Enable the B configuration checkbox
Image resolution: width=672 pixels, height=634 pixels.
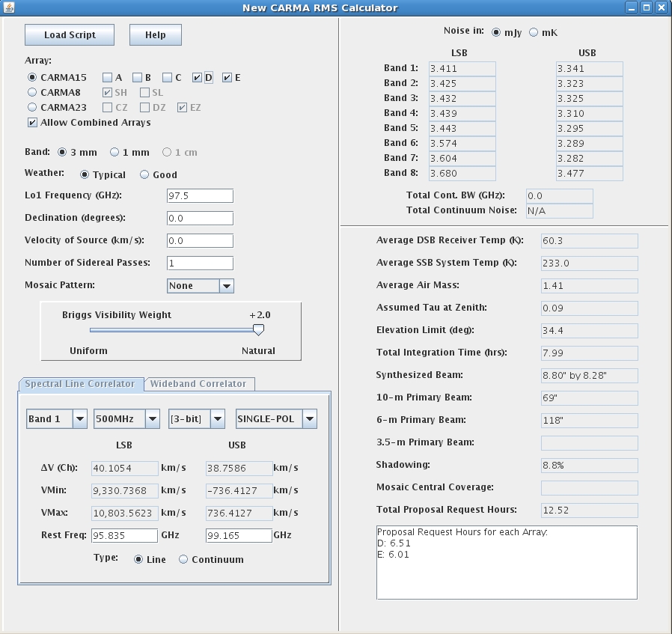pyautogui.click(x=137, y=78)
